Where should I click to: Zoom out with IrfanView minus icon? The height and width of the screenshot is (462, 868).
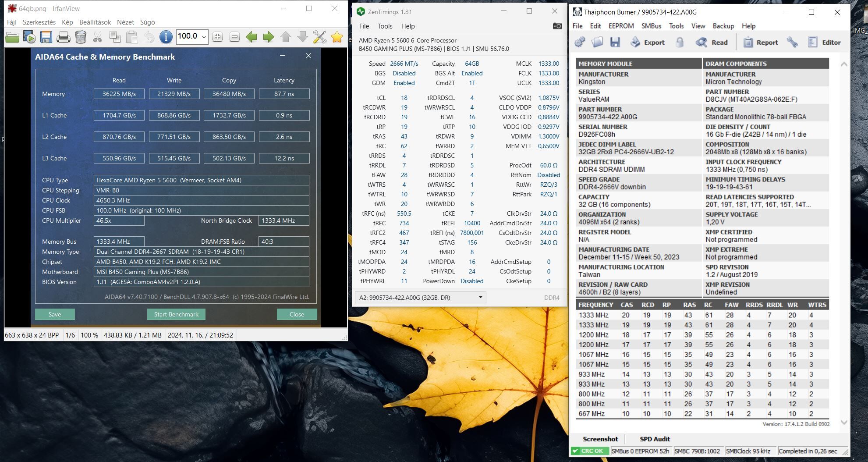click(x=234, y=37)
